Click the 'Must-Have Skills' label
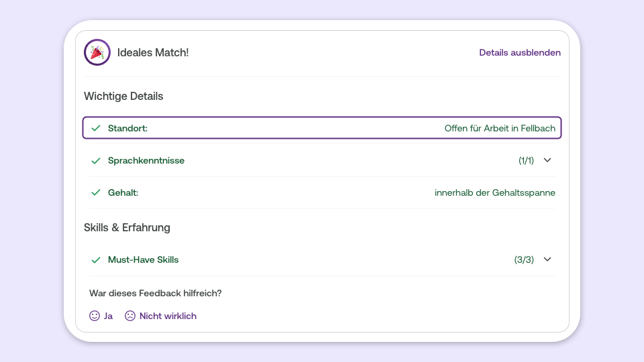Viewport: 644px width, 362px height. (144, 260)
